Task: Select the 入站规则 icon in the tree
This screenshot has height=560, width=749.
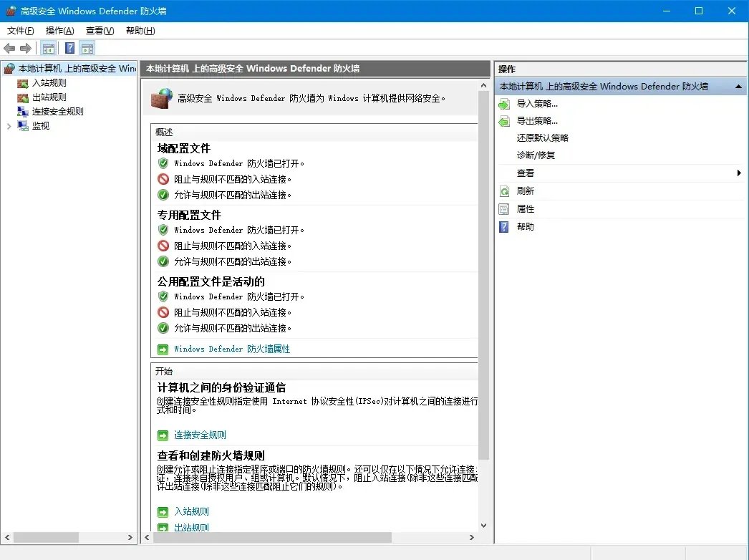Action: tap(23, 82)
